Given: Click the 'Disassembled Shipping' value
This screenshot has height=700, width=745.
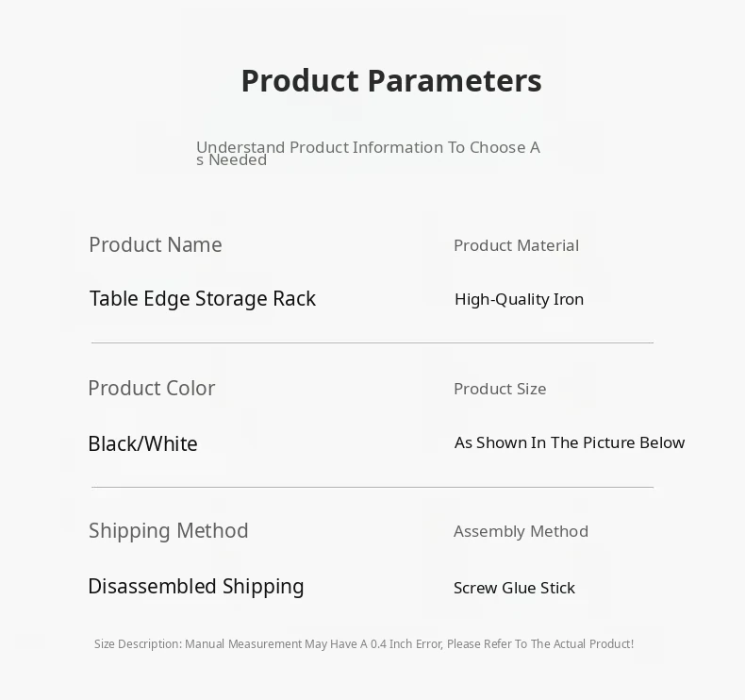Looking at the screenshot, I should pyautogui.click(x=196, y=587).
